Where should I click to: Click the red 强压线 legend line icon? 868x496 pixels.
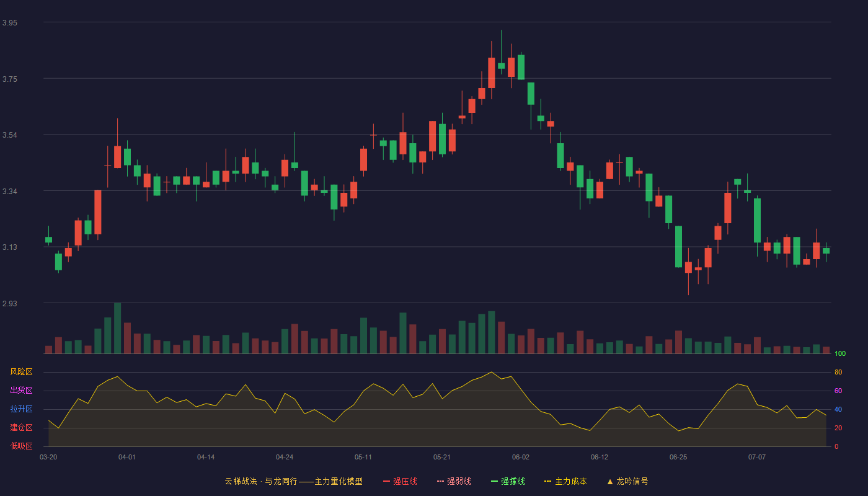(x=386, y=481)
